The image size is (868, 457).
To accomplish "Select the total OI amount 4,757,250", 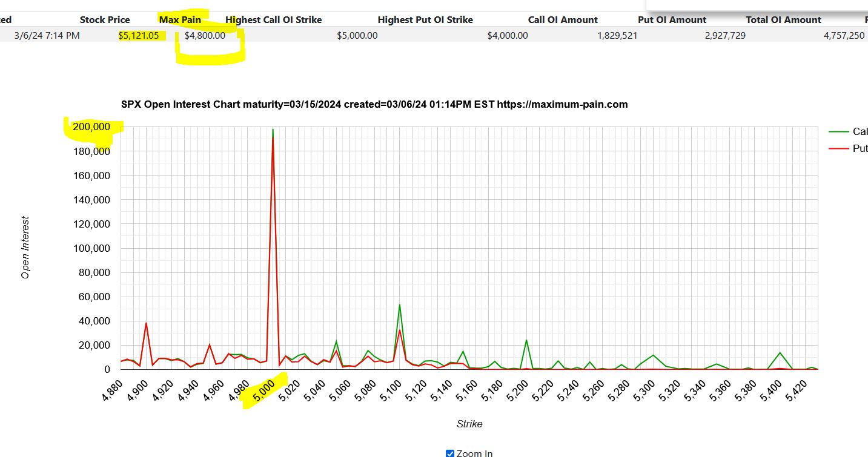I will pyautogui.click(x=844, y=35).
